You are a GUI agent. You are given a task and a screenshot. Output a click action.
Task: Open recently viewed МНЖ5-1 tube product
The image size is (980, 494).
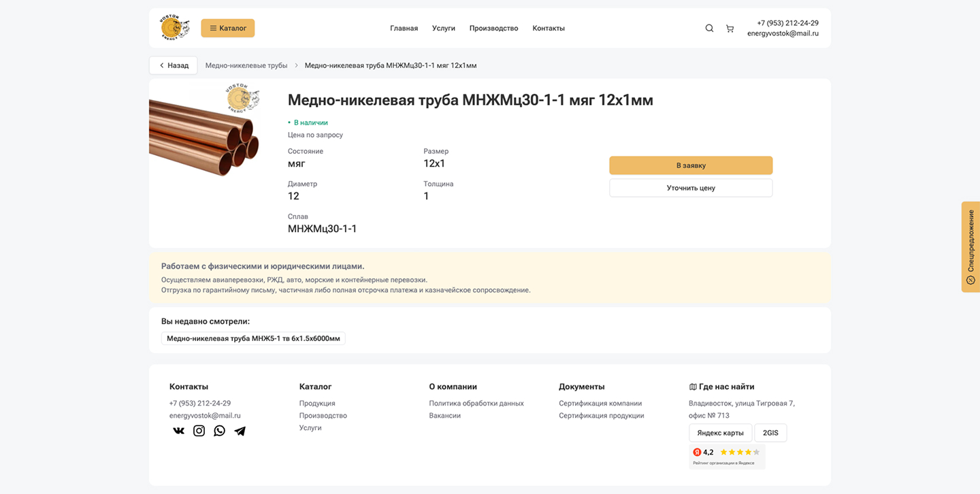[x=253, y=337]
